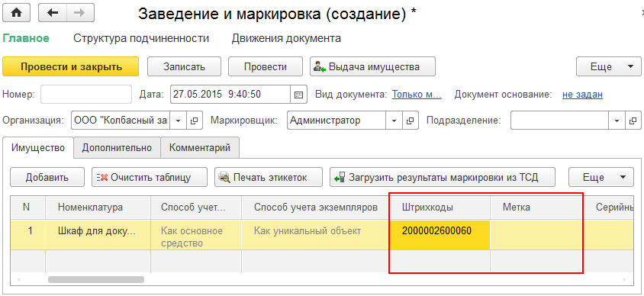
Task: Click Печать этикеток button
Action: [268, 177]
